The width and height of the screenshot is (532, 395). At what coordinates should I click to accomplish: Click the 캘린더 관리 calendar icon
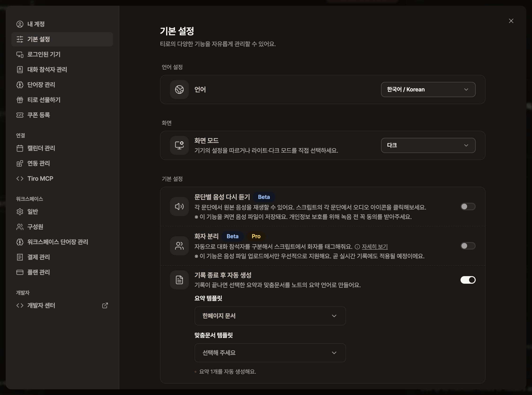(x=20, y=148)
